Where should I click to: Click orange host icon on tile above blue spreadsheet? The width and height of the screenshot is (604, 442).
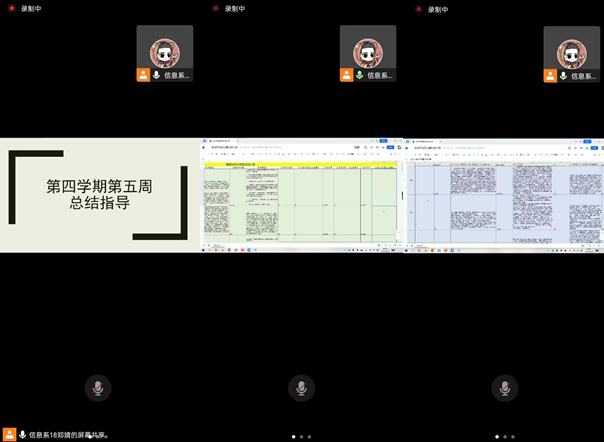click(x=550, y=75)
